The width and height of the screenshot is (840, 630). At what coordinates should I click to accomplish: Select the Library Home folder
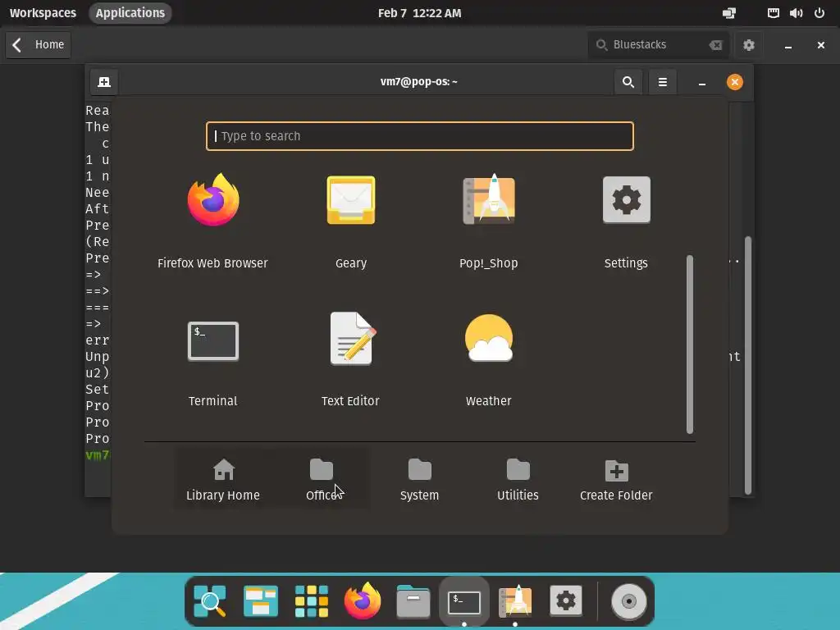(223, 479)
